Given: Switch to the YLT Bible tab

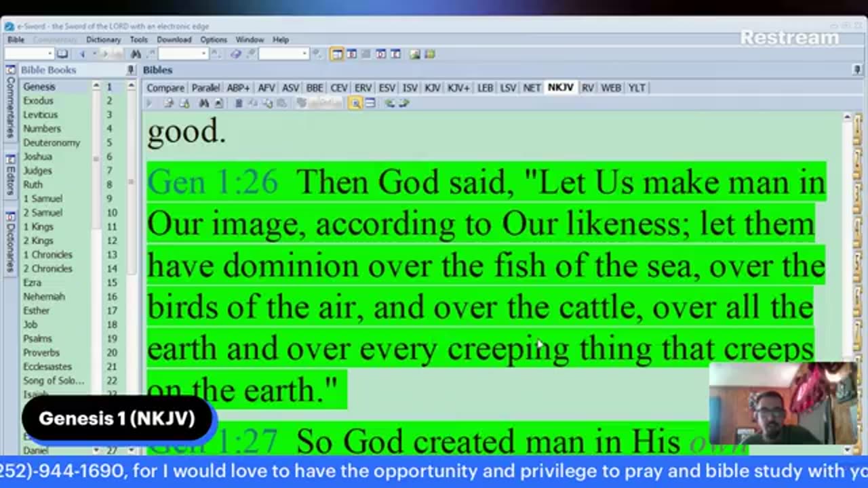Looking at the screenshot, I should (636, 87).
